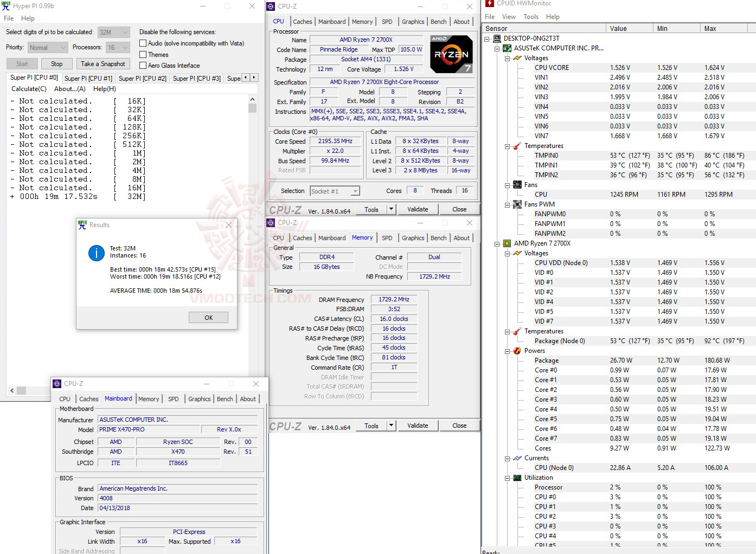
Task: Click the Currents sensor icon in HWMonitor
Action: [x=516, y=458]
